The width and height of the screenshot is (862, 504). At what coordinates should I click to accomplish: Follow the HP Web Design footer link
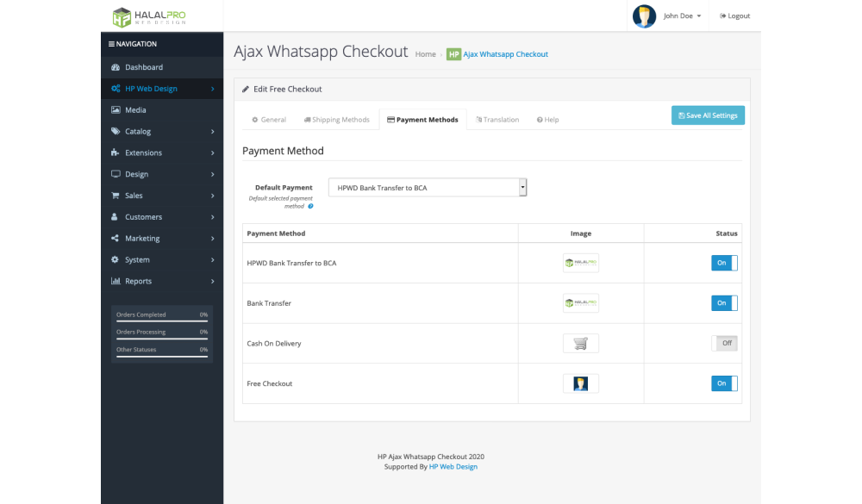click(x=453, y=467)
